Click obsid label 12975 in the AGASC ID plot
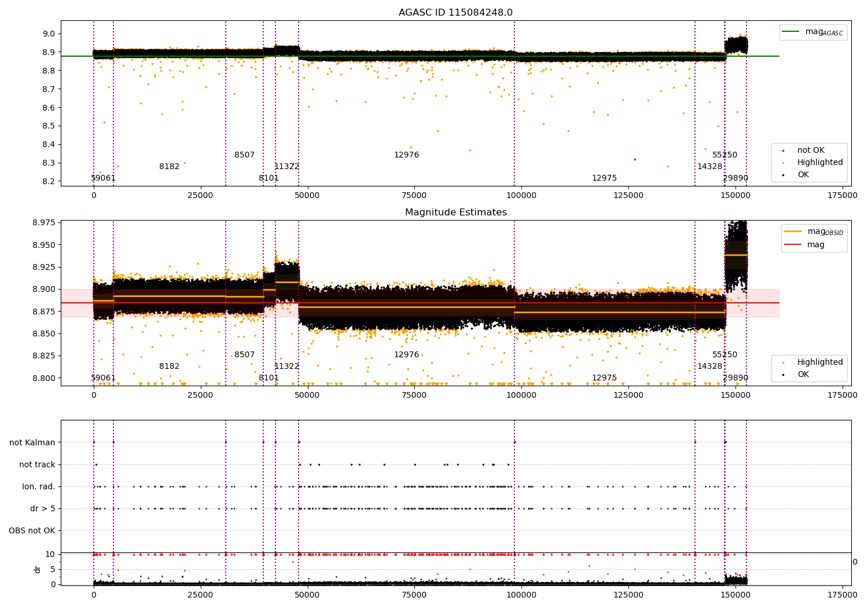 point(604,178)
